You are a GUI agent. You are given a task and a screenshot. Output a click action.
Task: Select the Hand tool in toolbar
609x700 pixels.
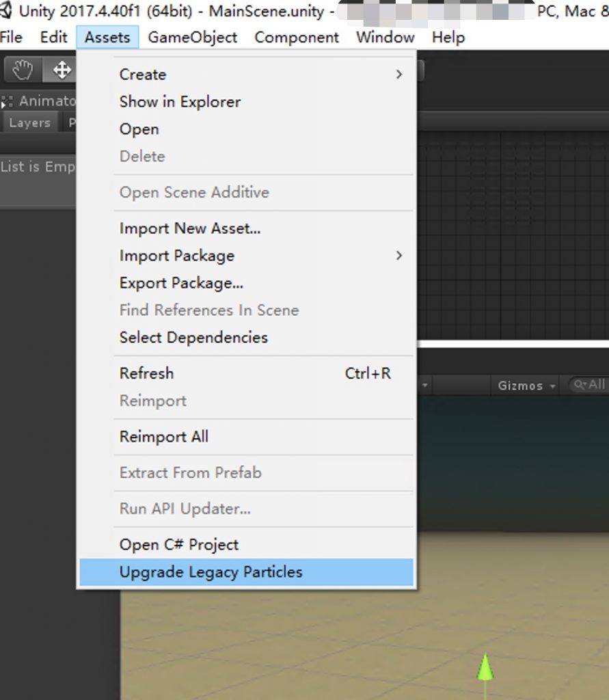point(24,70)
